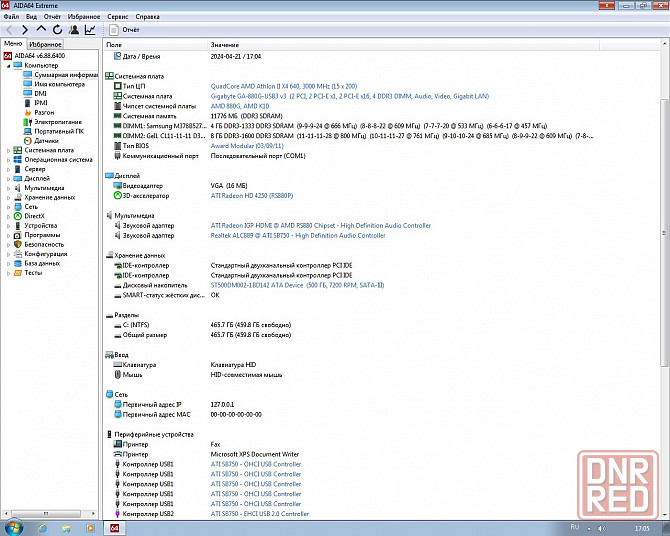This screenshot has width=670, height=536.
Task: Collapse the Компьютер tree node
Action: (x=8, y=65)
